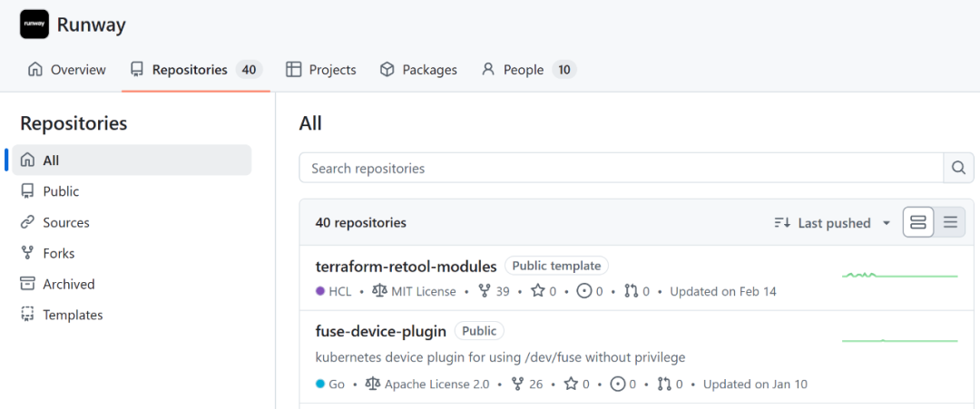Open the People tab
The height and width of the screenshot is (409, 980).
point(527,70)
